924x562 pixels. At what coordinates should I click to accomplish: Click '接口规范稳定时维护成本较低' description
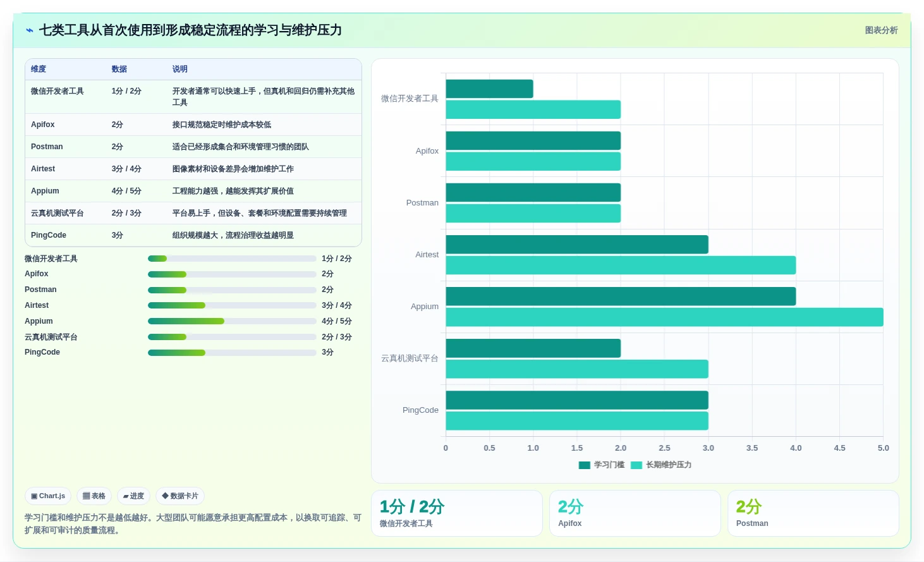(x=222, y=125)
